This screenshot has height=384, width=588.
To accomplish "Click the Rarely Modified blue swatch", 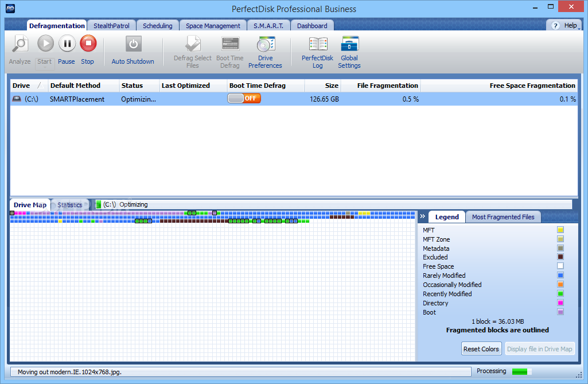I will click(x=560, y=275).
